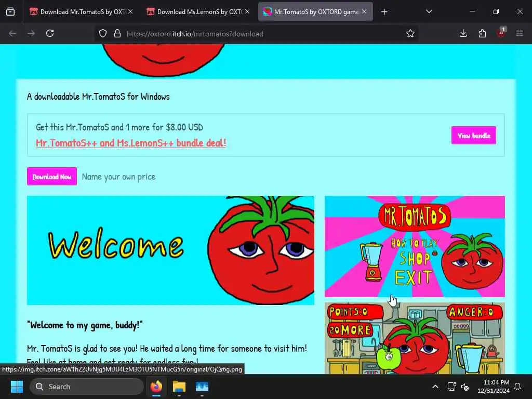Open the Mr.TomatoS menu screenshot
The width and height of the screenshot is (532, 399).
415,246
